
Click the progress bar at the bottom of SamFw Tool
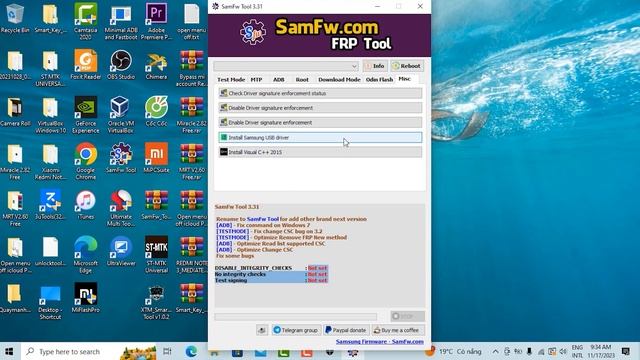296,316
